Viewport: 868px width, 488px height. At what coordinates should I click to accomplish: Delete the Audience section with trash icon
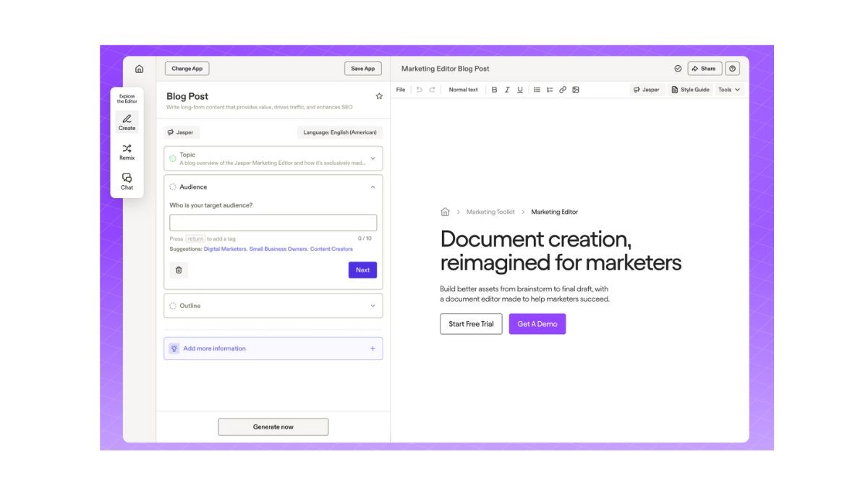(x=179, y=270)
